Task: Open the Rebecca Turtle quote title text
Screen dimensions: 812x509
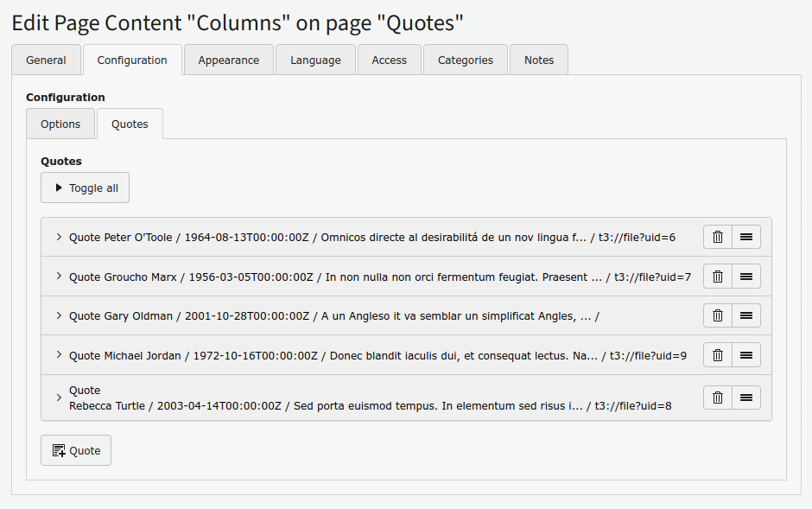Action: tap(320, 405)
